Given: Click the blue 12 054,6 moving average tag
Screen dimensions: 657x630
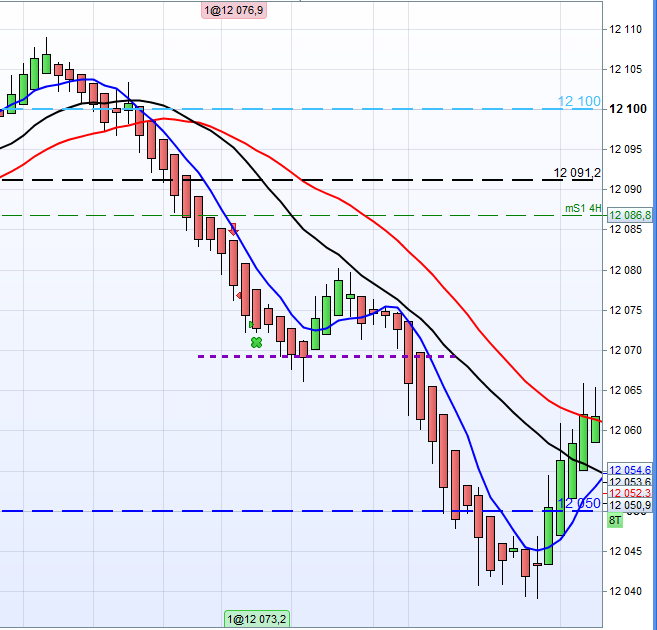Looking at the screenshot, I should coord(630,470).
